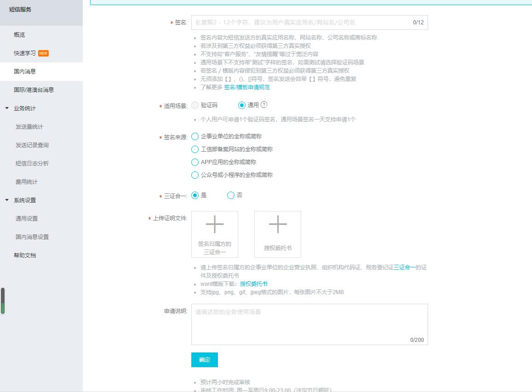Open the 三证合一 link in upload hint
Screen dimensions: 532x392
[x=405, y=267]
